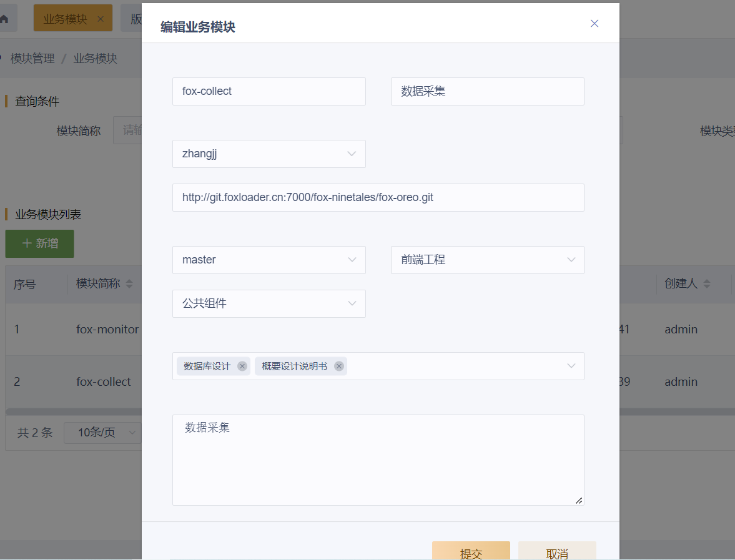The image size is (735, 560).
Task: Expand the document tags multi-select arrow
Action: click(571, 366)
